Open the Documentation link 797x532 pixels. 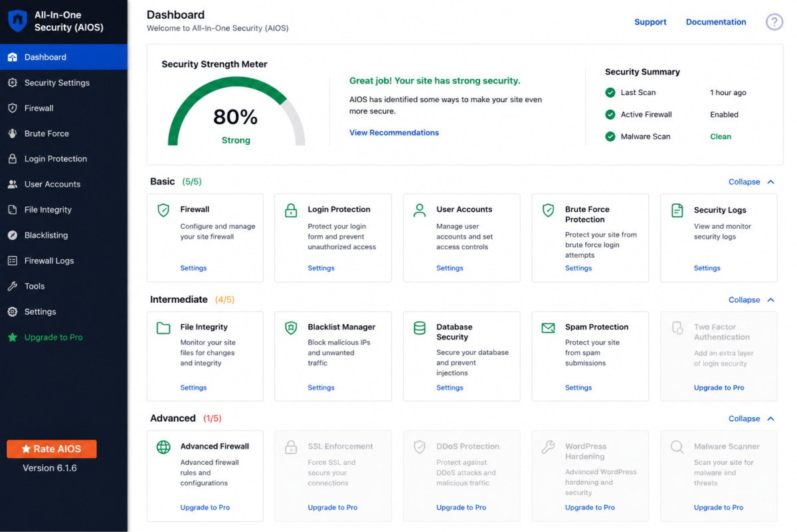(x=716, y=22)
